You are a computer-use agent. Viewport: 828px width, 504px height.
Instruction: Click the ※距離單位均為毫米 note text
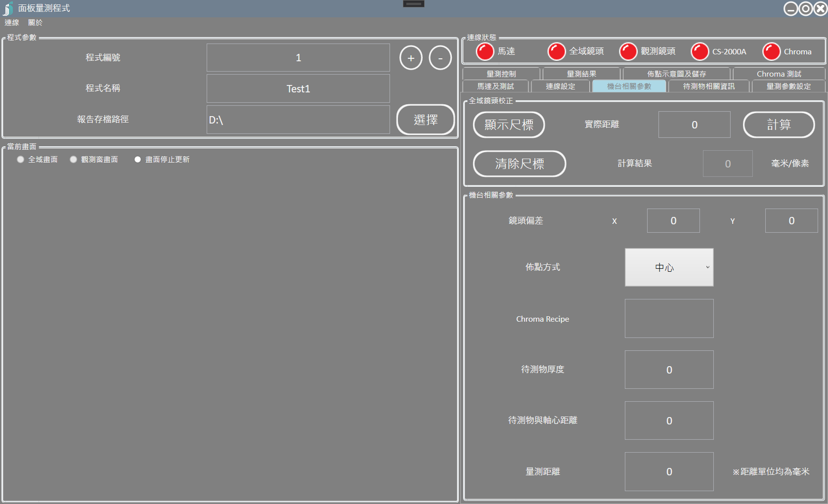click(x=771, y=472)
